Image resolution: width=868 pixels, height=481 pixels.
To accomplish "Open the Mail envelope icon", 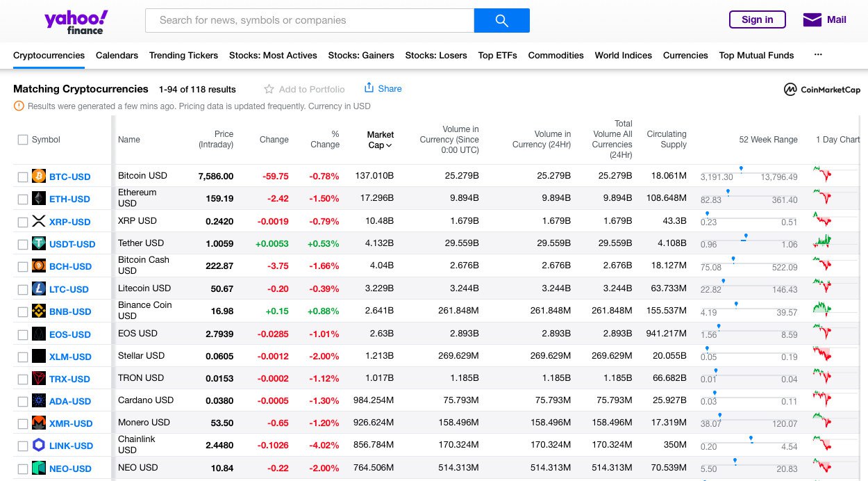I will click(x=812, y=19).
